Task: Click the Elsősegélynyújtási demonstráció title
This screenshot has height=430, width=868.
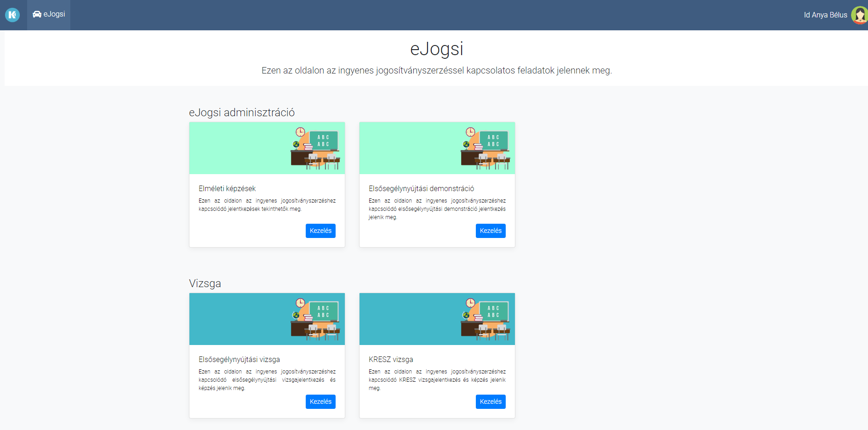Action: point(421,188)
